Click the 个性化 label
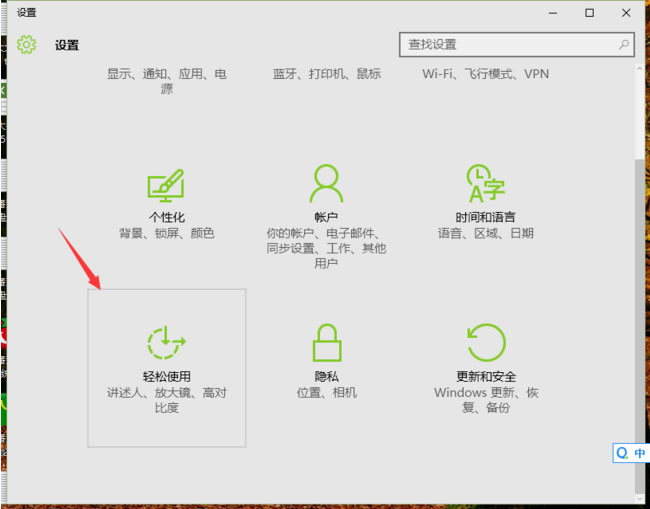 click(x=167, y=217)
